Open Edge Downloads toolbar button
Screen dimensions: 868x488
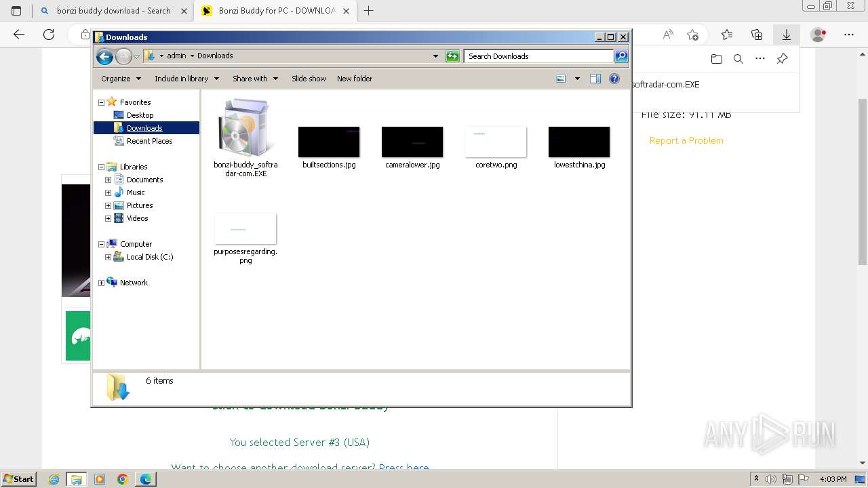point(787,35)
